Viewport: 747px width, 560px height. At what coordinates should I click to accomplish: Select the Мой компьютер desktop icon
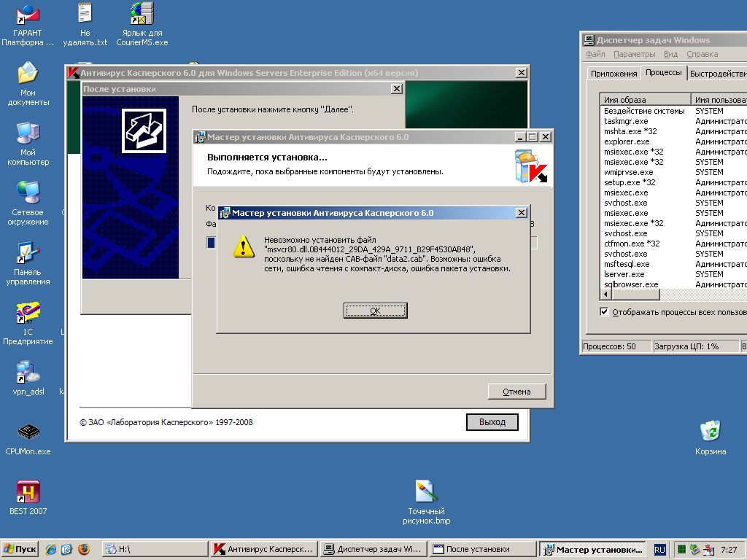[x=28, y=144]
